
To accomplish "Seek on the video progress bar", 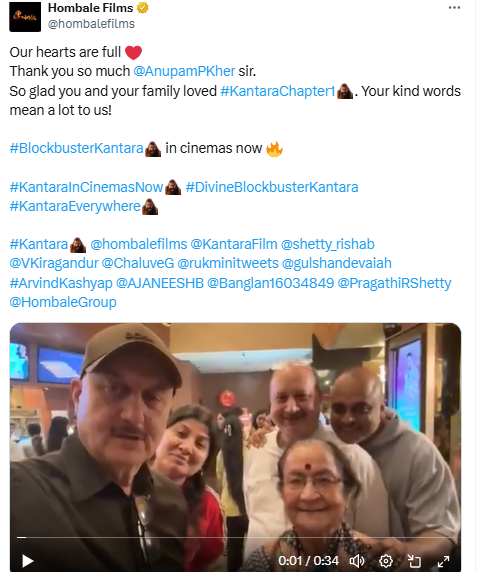I will click(x=235, y=537).
